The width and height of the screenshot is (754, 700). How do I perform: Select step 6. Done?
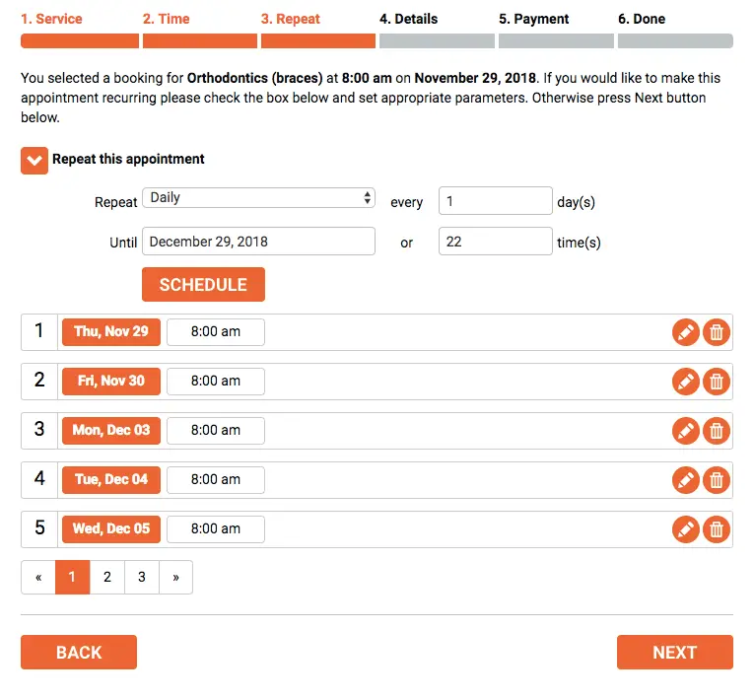click(642, 19)
